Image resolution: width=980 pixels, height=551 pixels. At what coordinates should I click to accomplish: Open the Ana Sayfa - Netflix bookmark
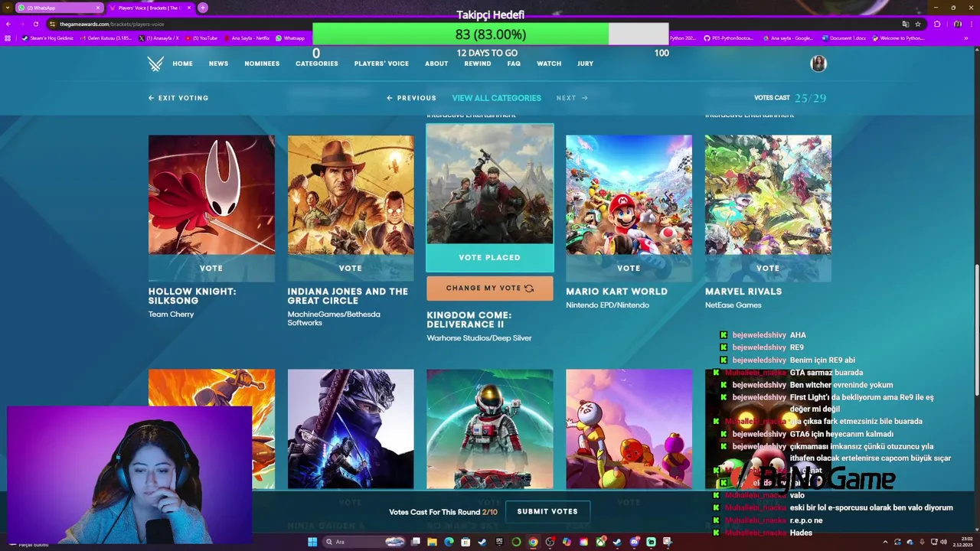(x=247, y=37)
